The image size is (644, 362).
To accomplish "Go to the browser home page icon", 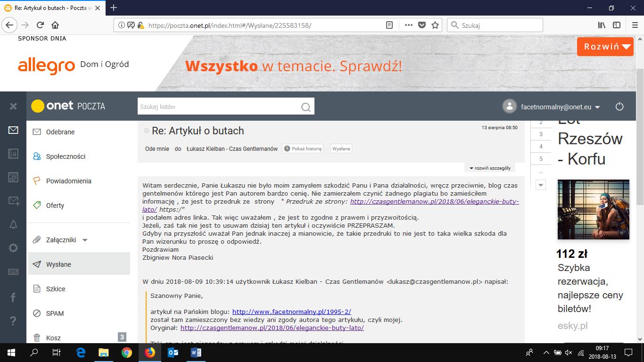I will (x=56, y=25).
